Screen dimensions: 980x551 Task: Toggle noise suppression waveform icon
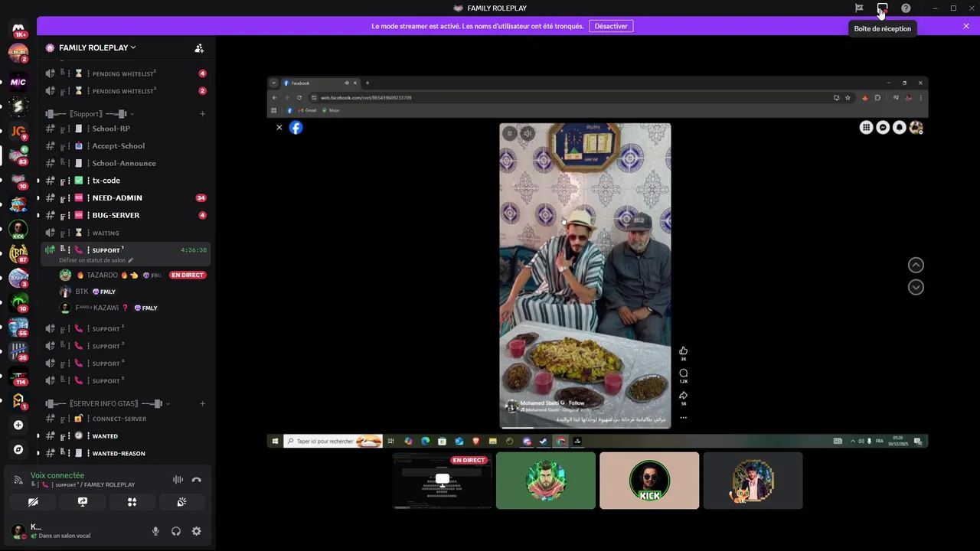point(178,480)
